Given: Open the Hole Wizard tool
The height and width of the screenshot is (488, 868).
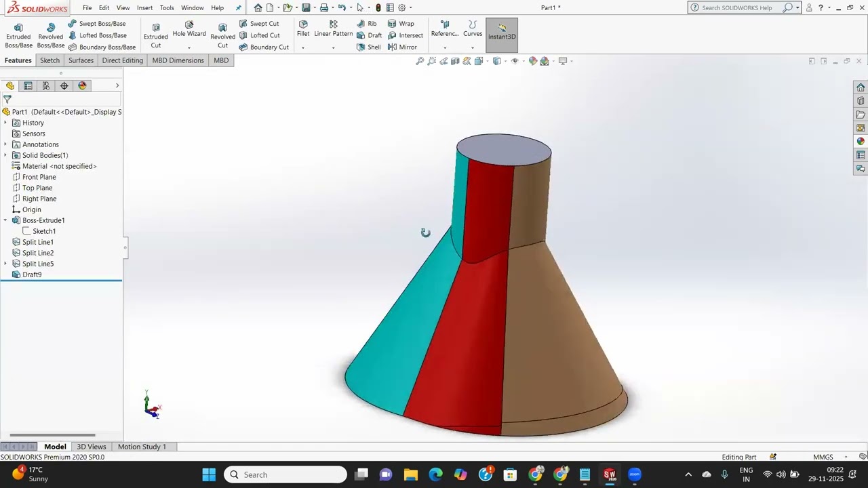Looking at the screenshot, I should click(x=189, y=29).
